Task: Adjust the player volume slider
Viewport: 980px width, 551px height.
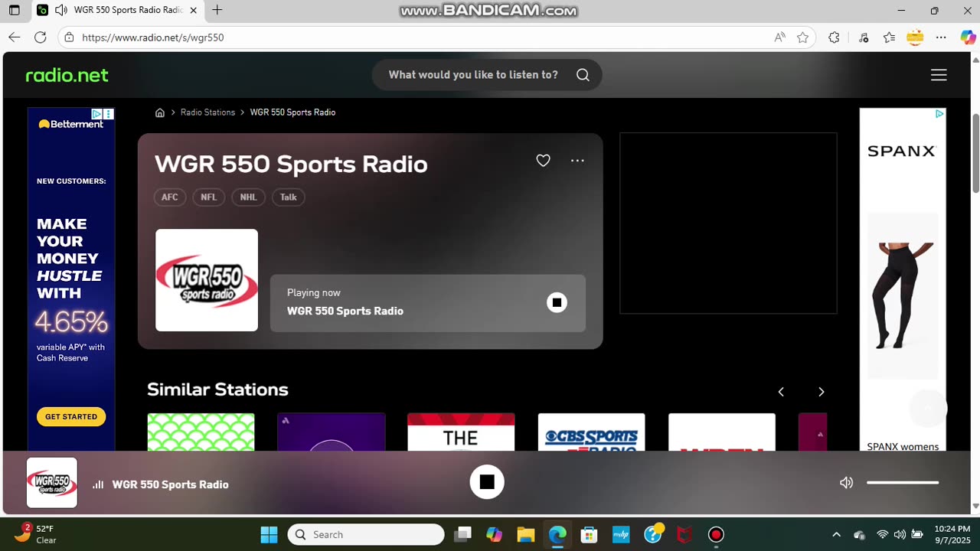Action: (x=903, y=483)
